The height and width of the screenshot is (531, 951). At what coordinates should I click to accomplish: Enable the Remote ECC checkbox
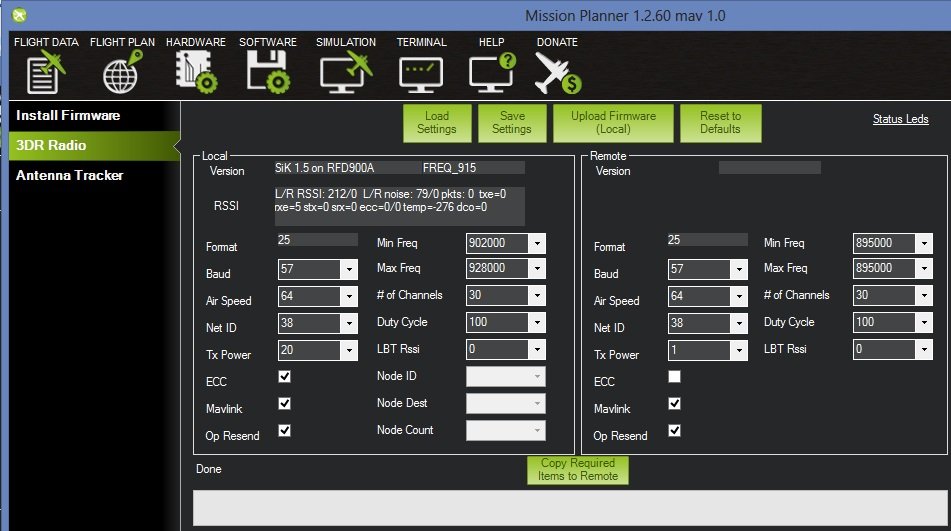[674, 376]
